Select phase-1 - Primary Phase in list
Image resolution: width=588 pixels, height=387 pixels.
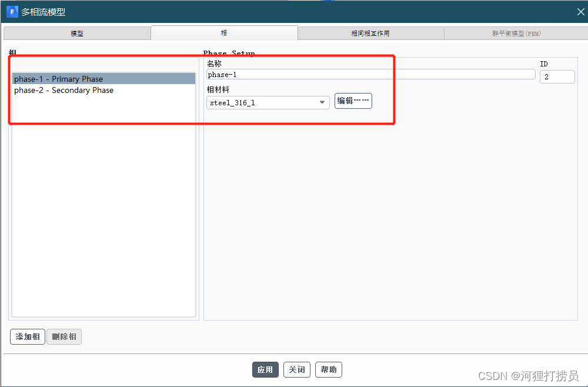pyautogui.click(x=59, y=79)
